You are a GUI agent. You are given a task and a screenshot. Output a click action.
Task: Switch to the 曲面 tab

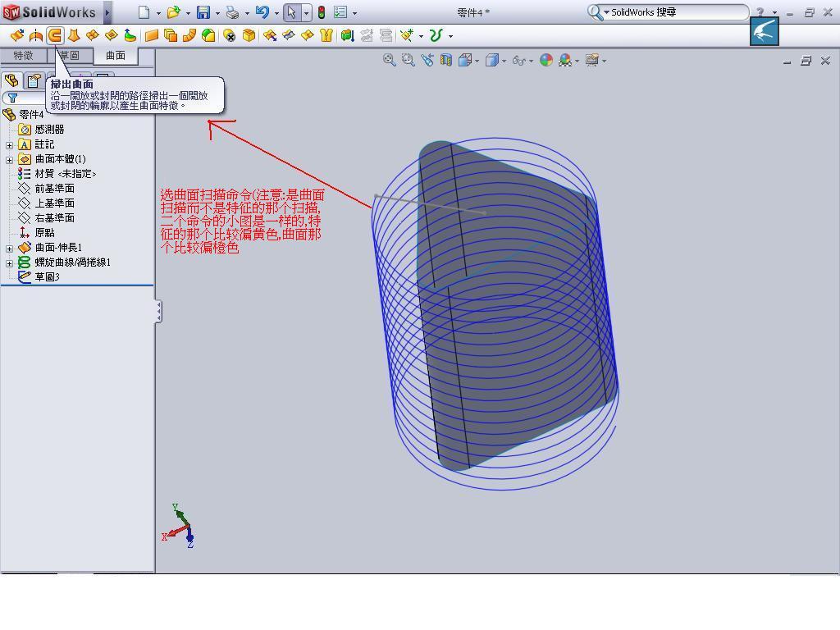[116, 55]
